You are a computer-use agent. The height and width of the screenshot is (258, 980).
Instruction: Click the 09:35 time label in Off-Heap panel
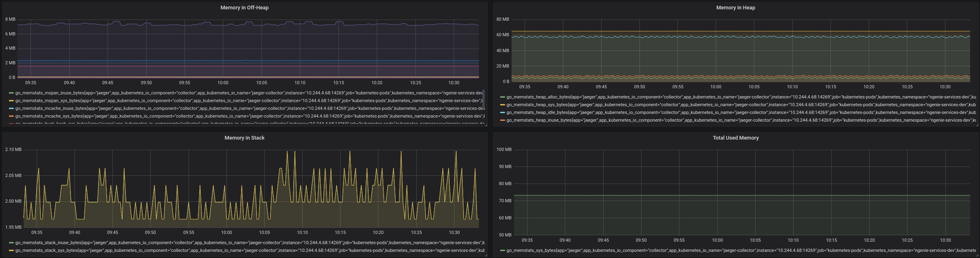31,83
